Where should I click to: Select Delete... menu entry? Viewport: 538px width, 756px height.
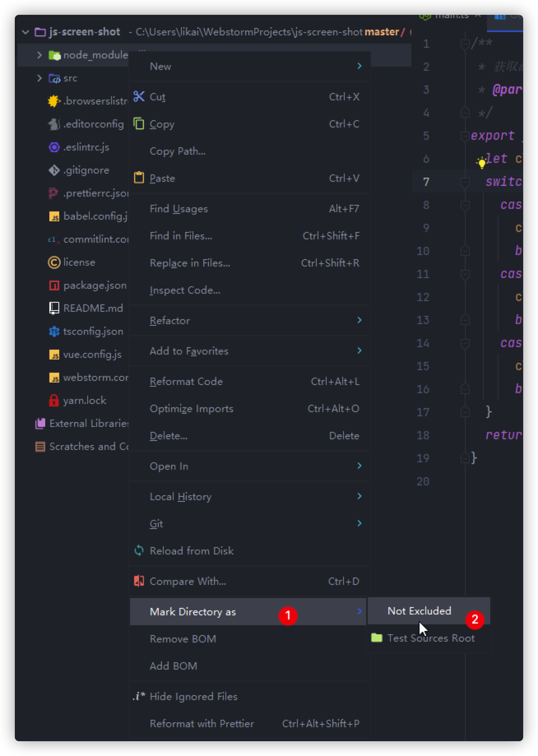(250, 436)
